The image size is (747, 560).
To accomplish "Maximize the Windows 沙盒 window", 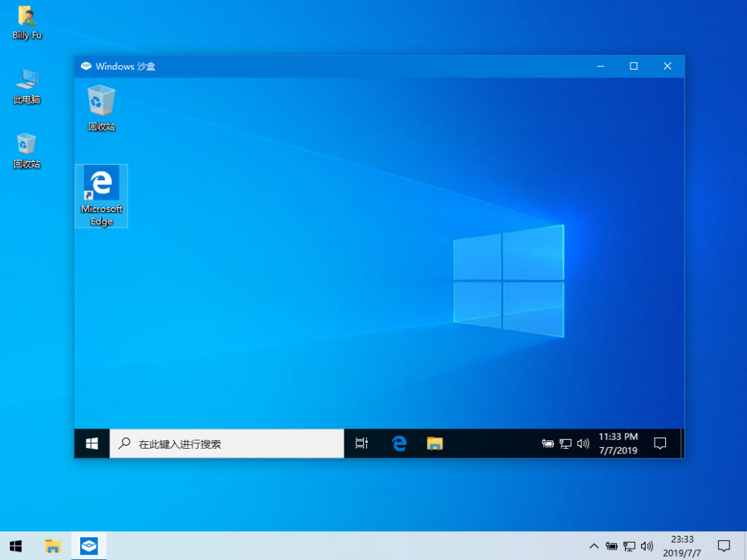I will pyautogui.click(x=633, y=67).
